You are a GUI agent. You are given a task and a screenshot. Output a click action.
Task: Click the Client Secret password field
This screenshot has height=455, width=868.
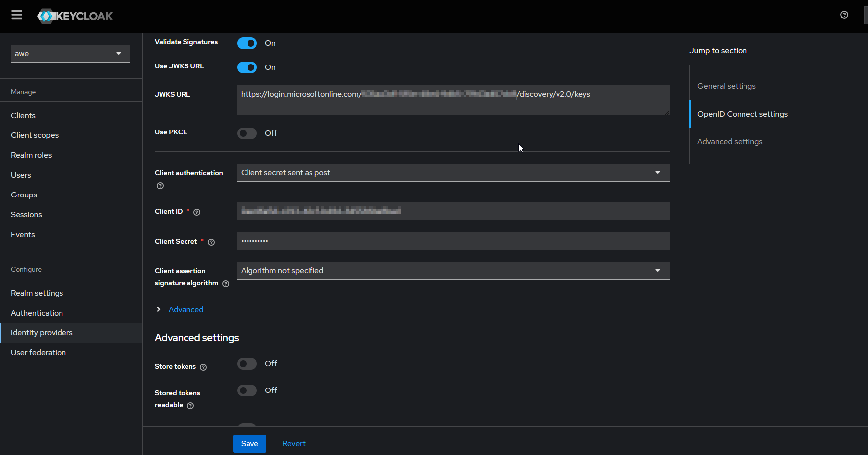coord(453,241)
